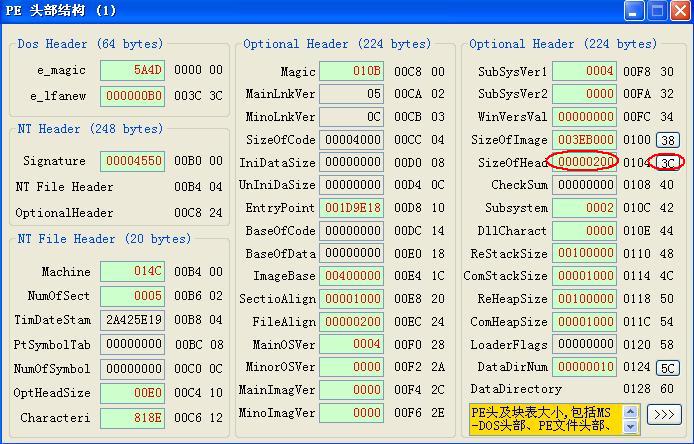Select the EntryPoint value 001D9E18
Viewport: 694px width, 444px height.
tap(351, 208)
